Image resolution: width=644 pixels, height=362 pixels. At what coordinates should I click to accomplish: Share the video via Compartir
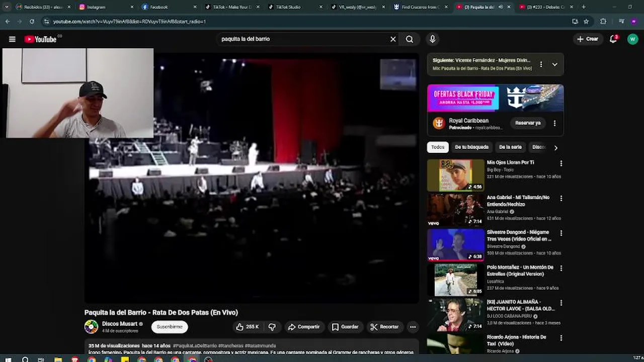pos(303,327)
